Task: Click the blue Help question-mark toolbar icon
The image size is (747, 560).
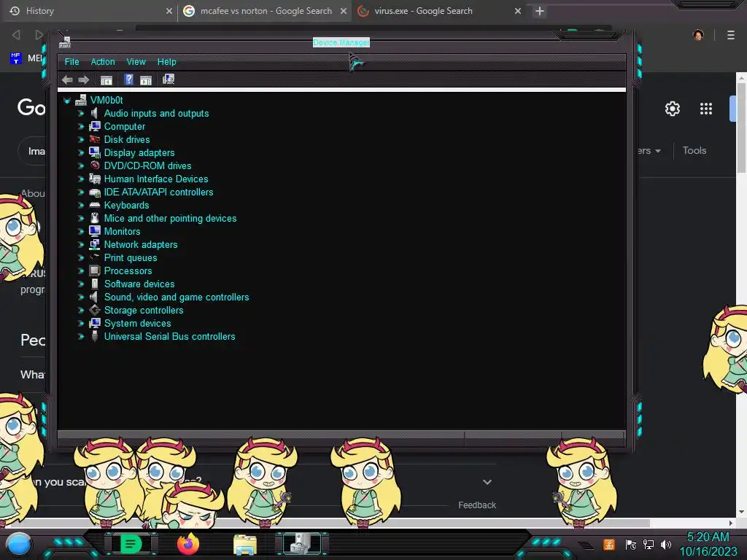Action: coord(128,79)
